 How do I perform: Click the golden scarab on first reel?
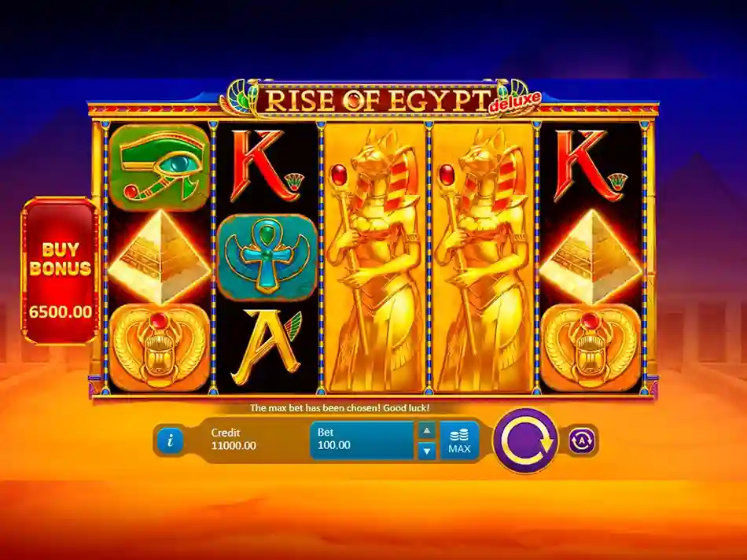[160, 348]
